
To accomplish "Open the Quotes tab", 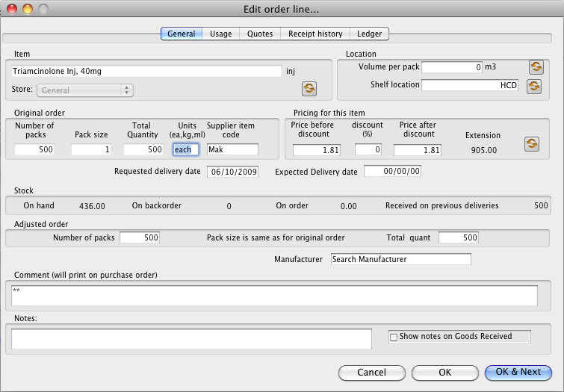I will 260,34.
